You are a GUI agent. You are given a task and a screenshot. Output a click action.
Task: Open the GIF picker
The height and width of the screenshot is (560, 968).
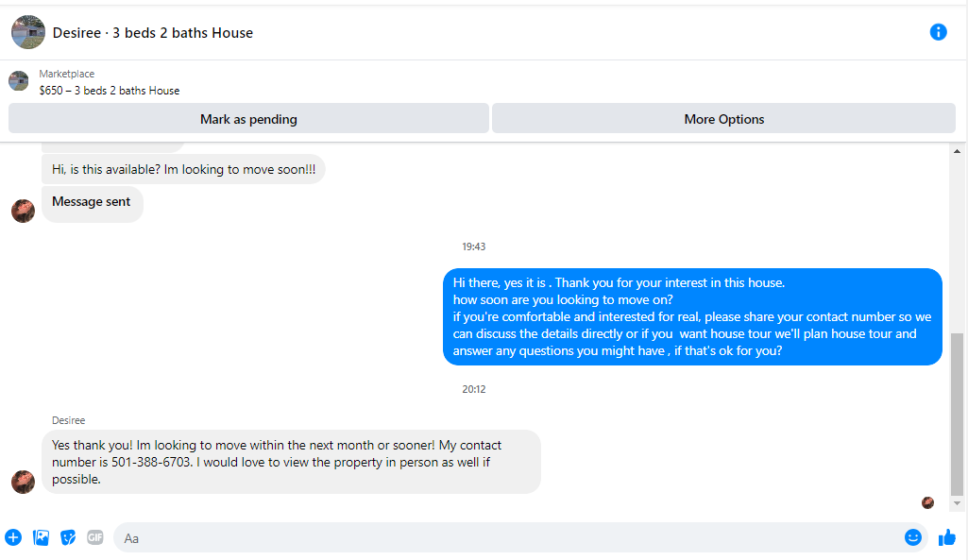[95, 537]
